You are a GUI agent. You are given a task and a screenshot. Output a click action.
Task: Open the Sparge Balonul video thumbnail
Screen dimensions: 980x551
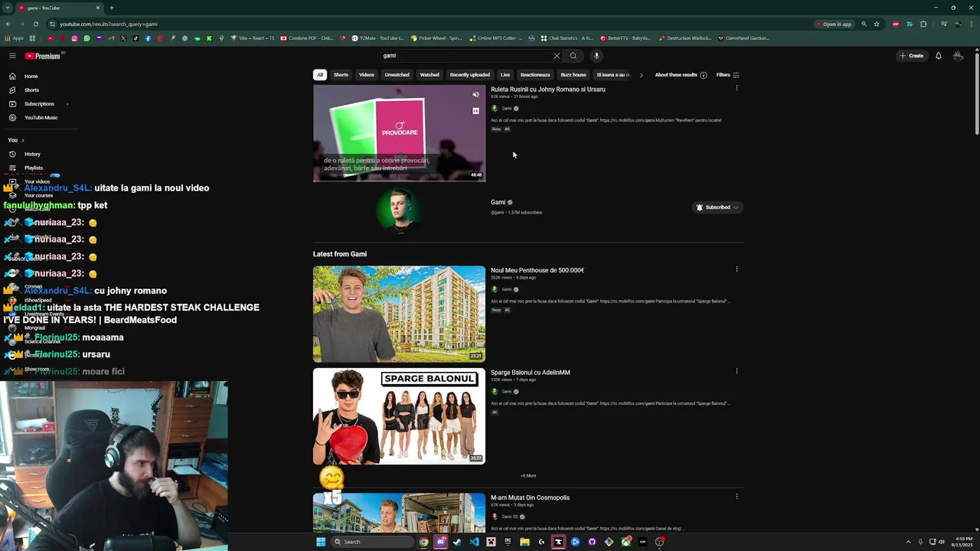click(399, 416)
